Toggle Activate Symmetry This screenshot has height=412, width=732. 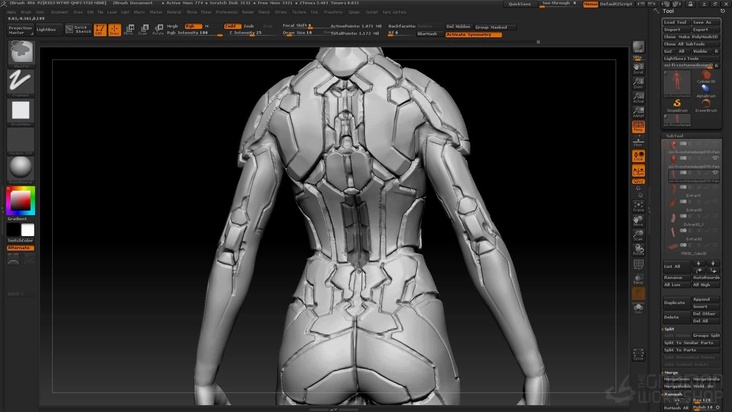(473, 35)
